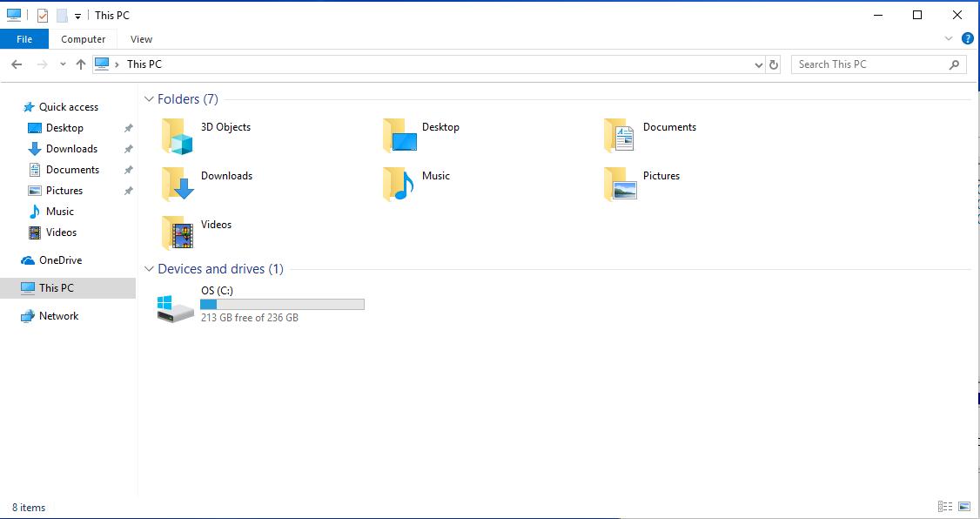980x519 pixels.
Task: Collapse the Devices and drives group
Action: click(x=149, y=269)
